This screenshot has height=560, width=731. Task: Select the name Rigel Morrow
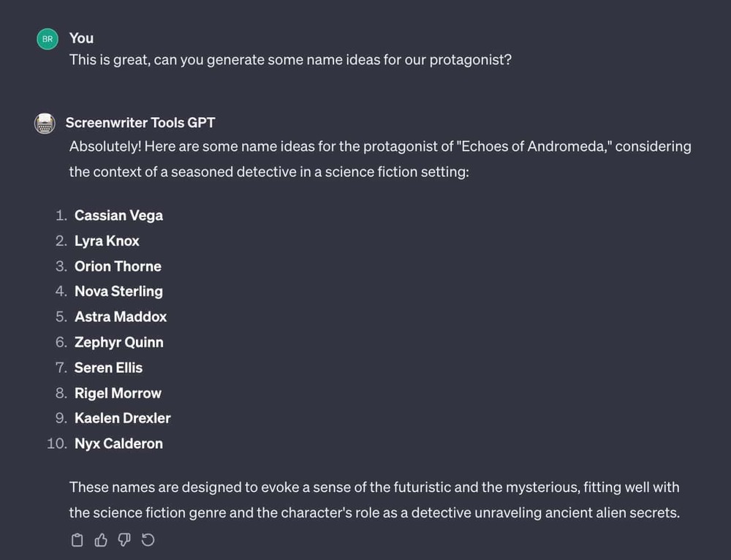click(118, 393)
